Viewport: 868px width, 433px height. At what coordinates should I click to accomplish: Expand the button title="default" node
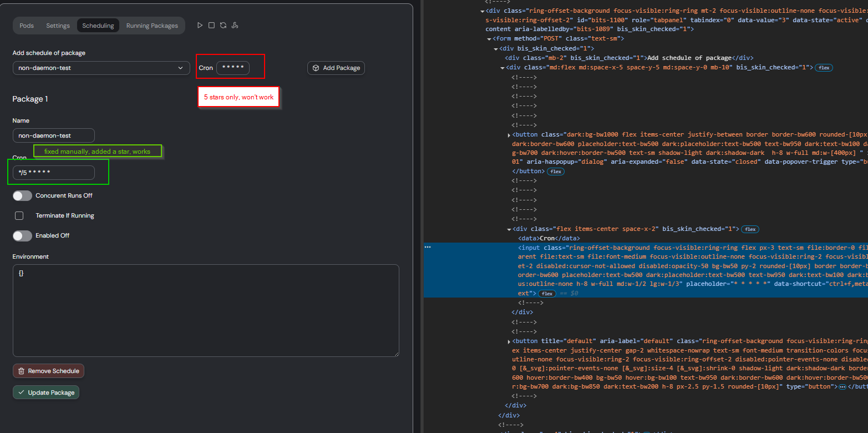[x=509, y=341]
